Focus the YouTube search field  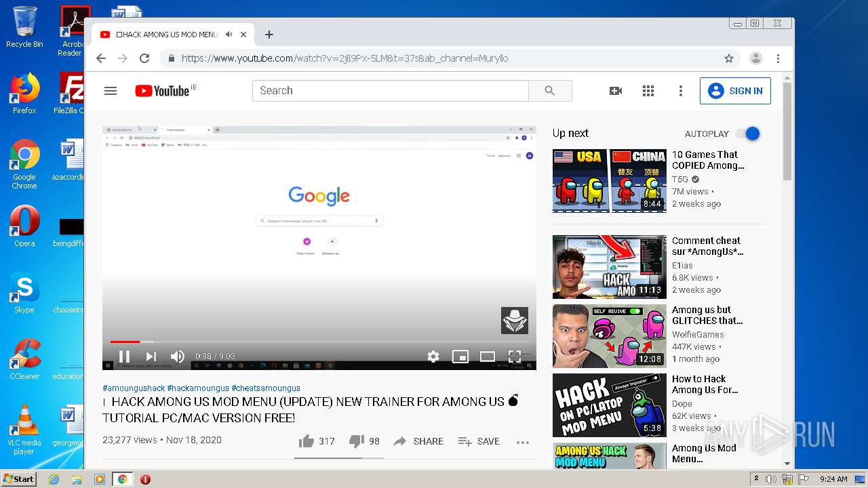click(391, 91)
